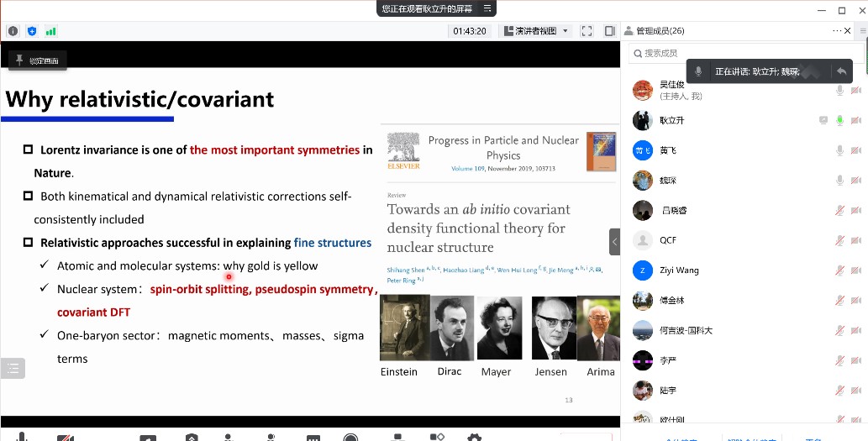The width and height of the screenshot is (868, 441).
Task: Click the 锁定画面 pin button
Action: tap(37, 60)
